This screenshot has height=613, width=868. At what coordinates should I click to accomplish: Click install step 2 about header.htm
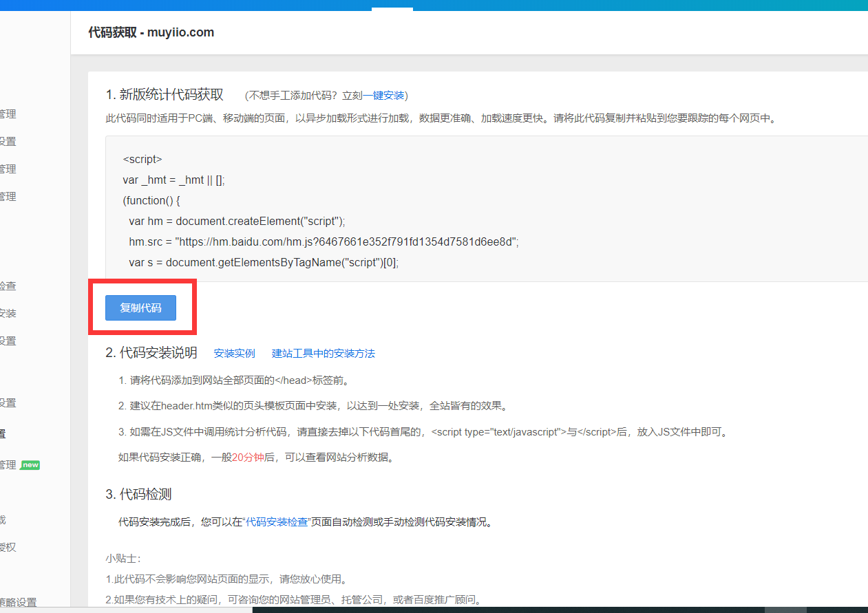click(313, 405)
